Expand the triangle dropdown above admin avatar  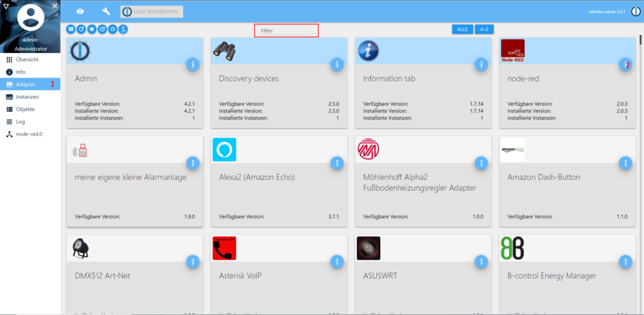6,6
